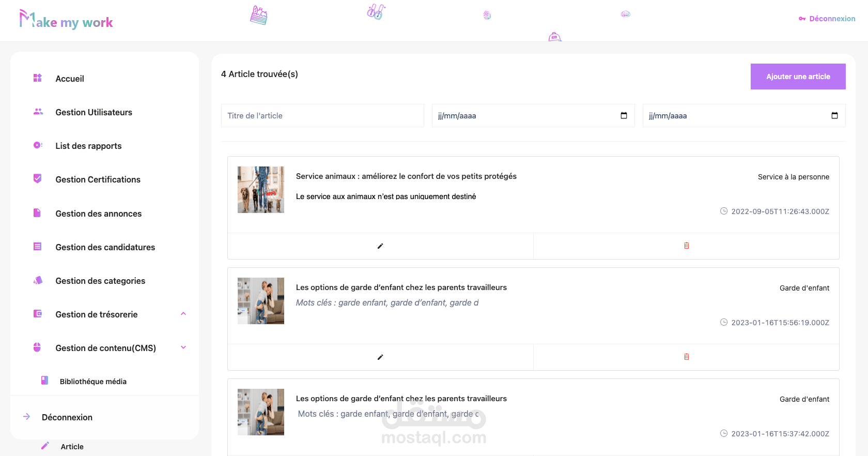Edit the Service animaux article with pencil
868x456 pixels.
point(380,246)
